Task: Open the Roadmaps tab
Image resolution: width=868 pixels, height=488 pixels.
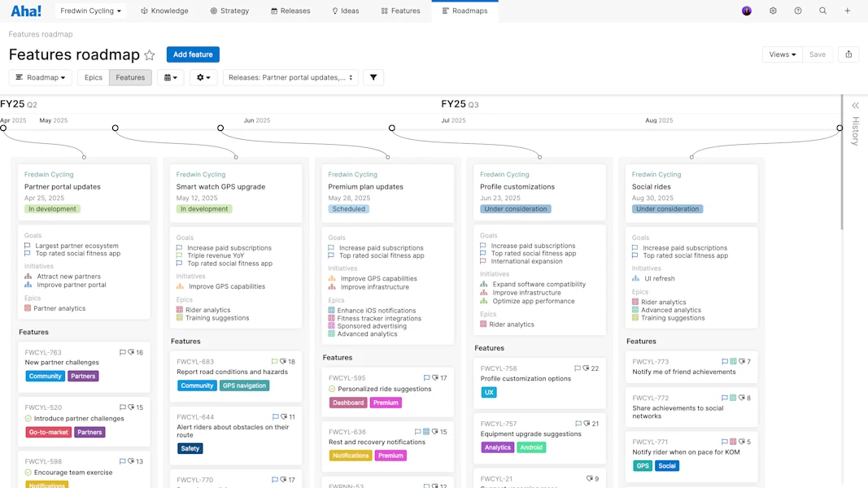Action: [465, 11]
